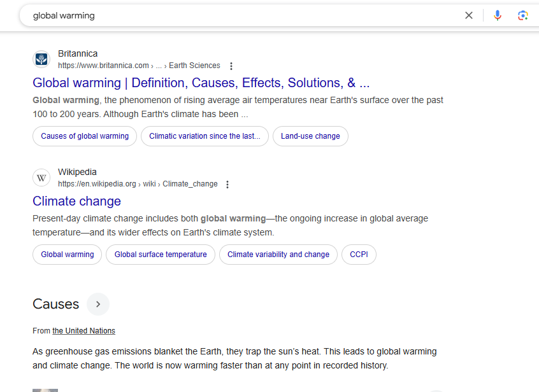Click the Britannica site name
539x392 pixels.
pyautogui.click(x=78, y=53)
